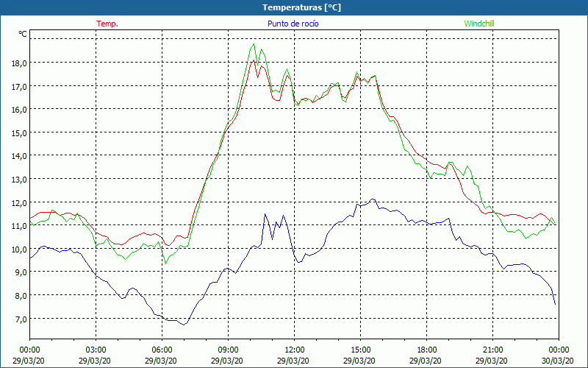Click the green windchill peak after 09:00

(x=254, y=44)
